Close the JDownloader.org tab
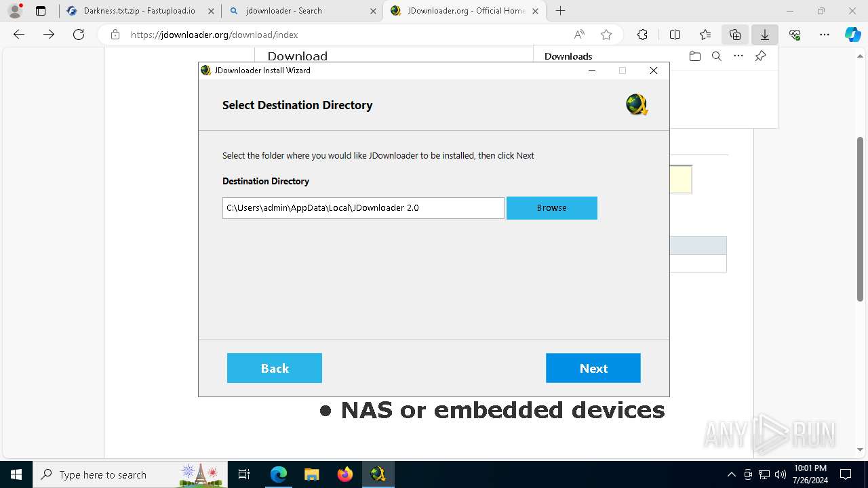The height and width of the screenshot is (488, 868). click(536, 11)
